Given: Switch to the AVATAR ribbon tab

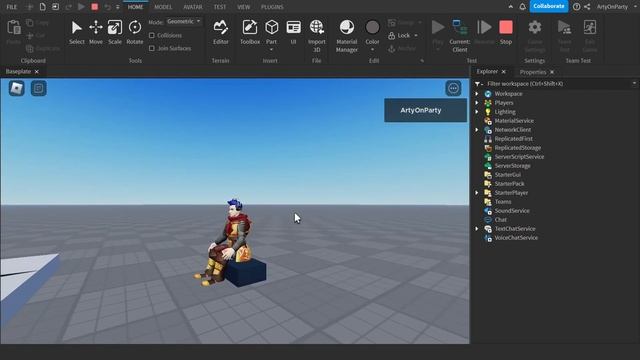Looking at the screenshot, I should pos(193,7).
